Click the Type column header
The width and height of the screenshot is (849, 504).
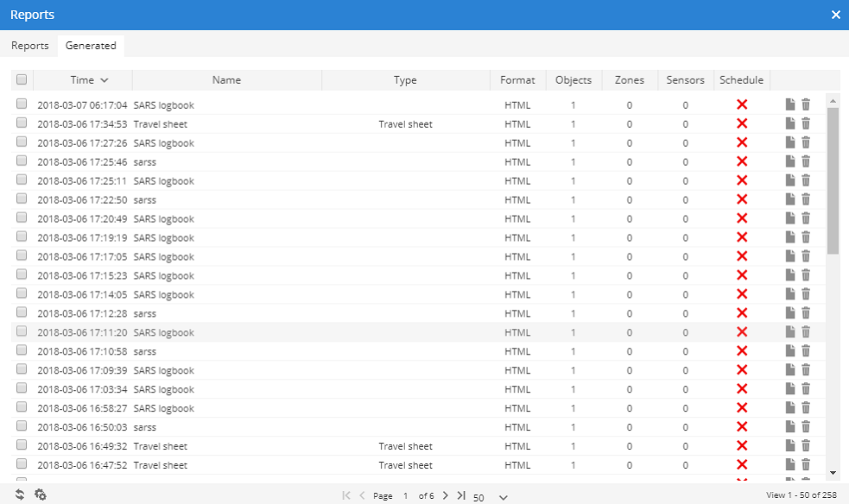[405, 80]
